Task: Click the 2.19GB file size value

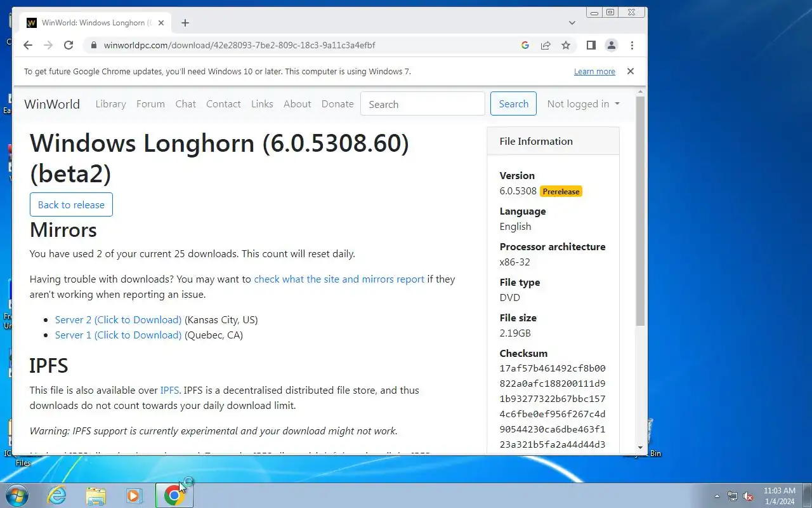Action: point(515,333)
